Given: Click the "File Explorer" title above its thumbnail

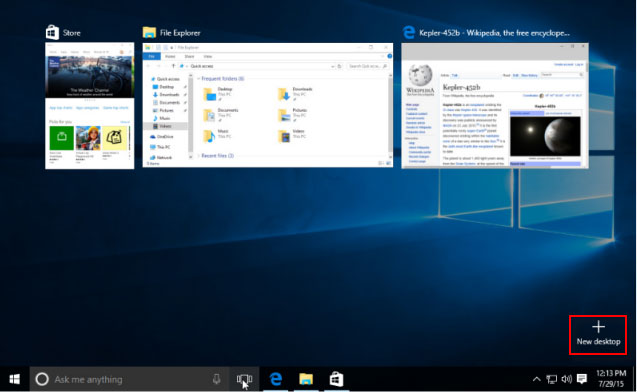Looking at the screenshot, I should point(180,33).
